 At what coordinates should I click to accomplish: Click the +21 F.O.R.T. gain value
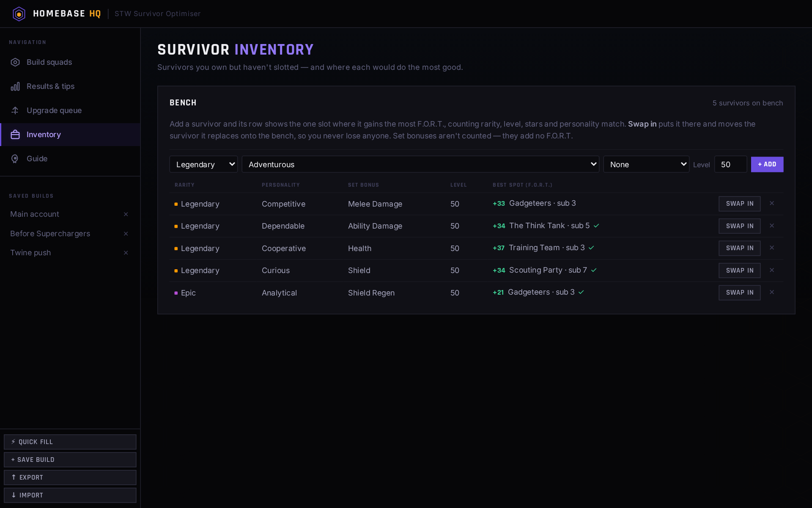(x=498, y=293)
